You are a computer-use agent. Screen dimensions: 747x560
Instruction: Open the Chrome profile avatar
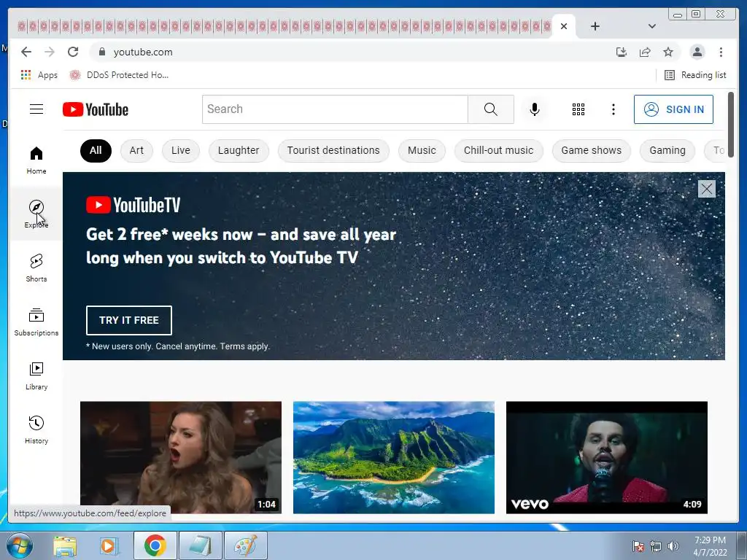click(697, 52)
